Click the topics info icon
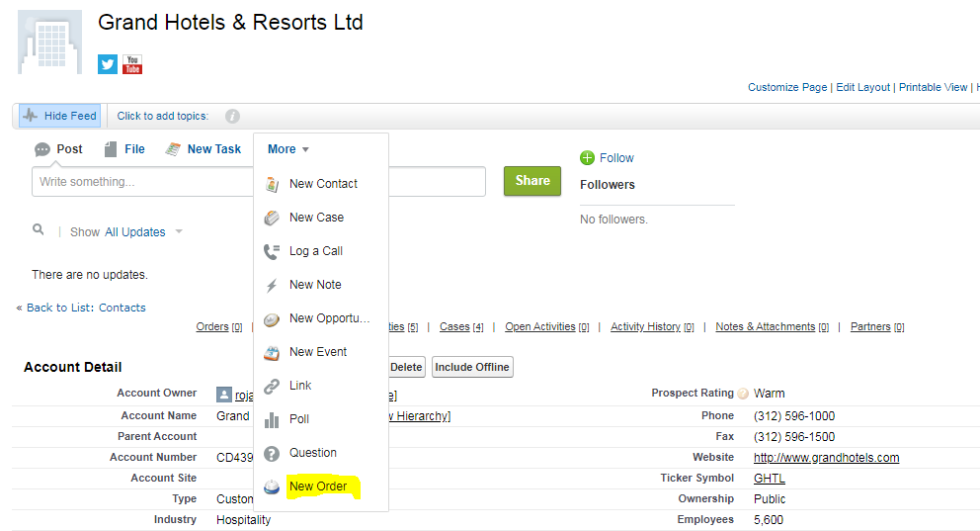 [x=232, y=117]
